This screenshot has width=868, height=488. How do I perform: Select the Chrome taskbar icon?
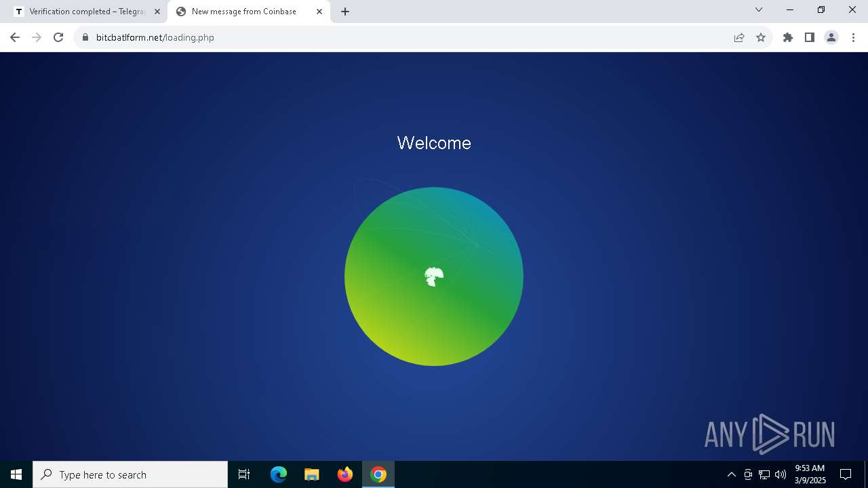378,474
